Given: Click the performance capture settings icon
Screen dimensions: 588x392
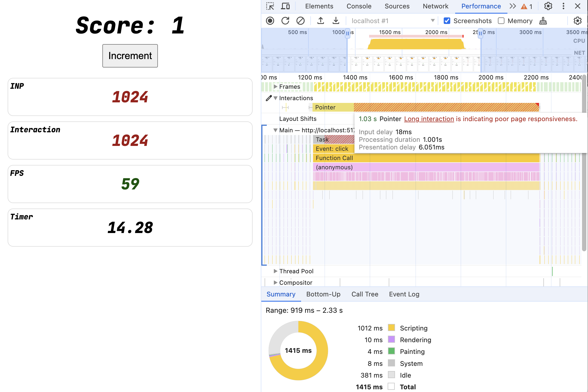Looking at the screenshot, I should click(578, 20).
